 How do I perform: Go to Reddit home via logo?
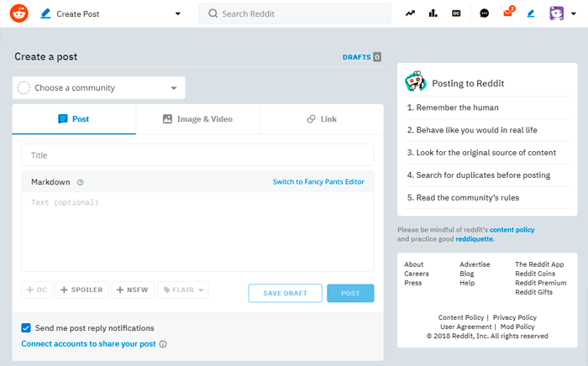pos(18,13)
